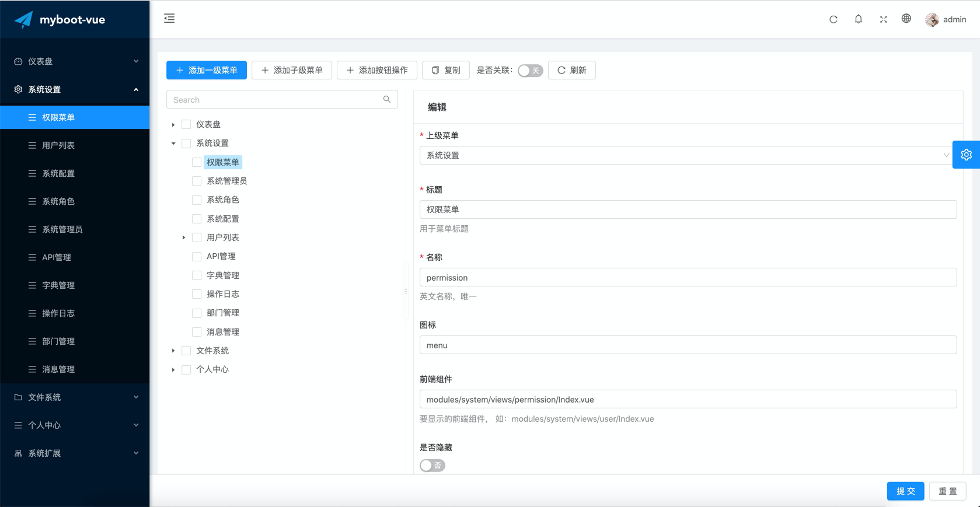This screenshot has height=507, width=980.
Task: Check the 系统管理员 tree checkbox
Action: point(197,181)
